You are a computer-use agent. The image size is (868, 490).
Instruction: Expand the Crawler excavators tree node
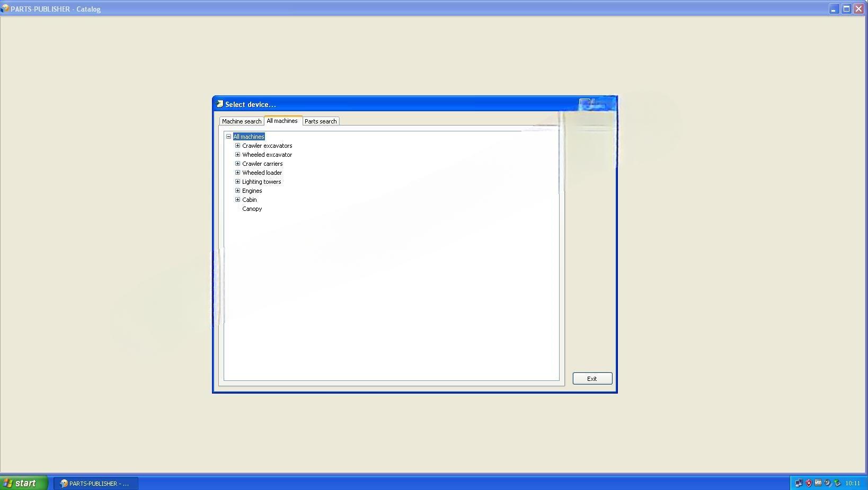(x=237, y=146)
